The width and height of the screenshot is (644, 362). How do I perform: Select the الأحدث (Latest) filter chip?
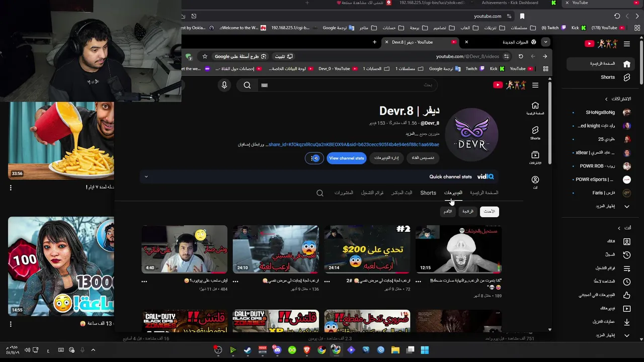(x=490, y=212)
